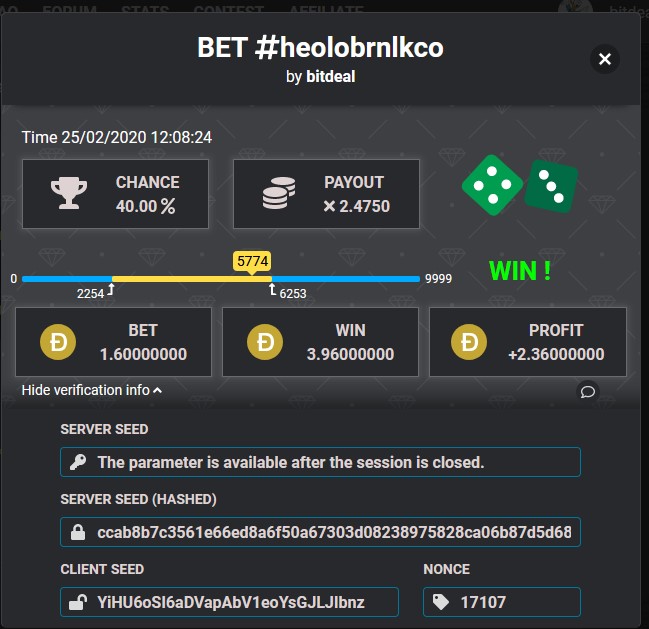
Task: Click the payout coins stack icon
Action: 277,194
